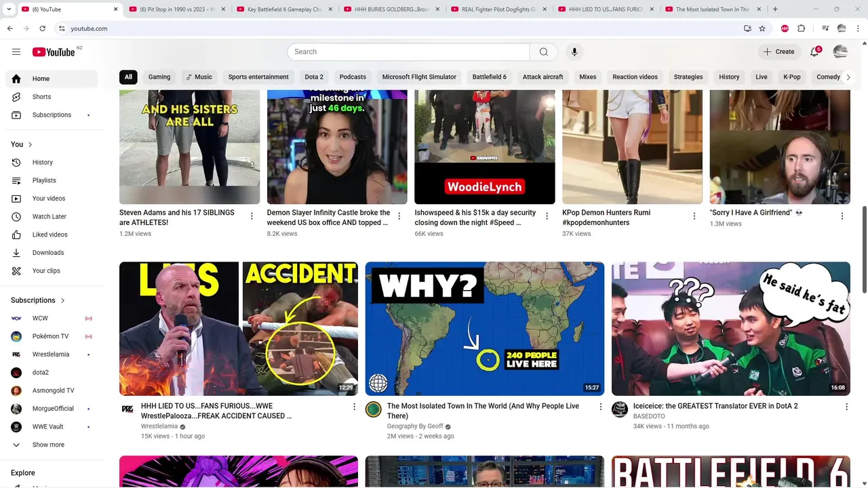
Task: Go to Home in the sidebar
Action: [52, 79]
